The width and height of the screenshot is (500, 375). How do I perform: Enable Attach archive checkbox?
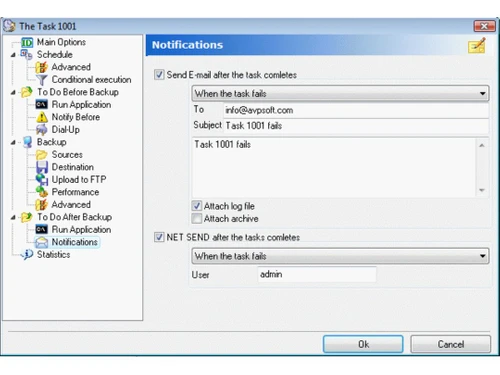tap(197, 219)
